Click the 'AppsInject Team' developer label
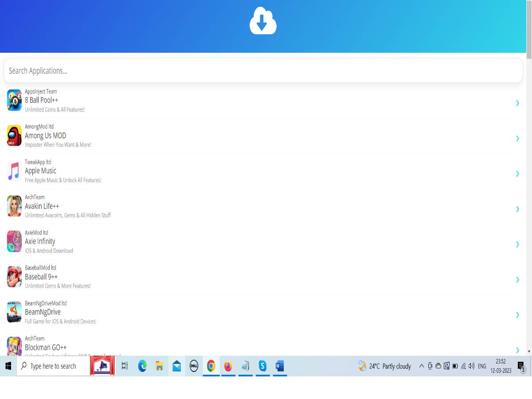 (41, 91)
